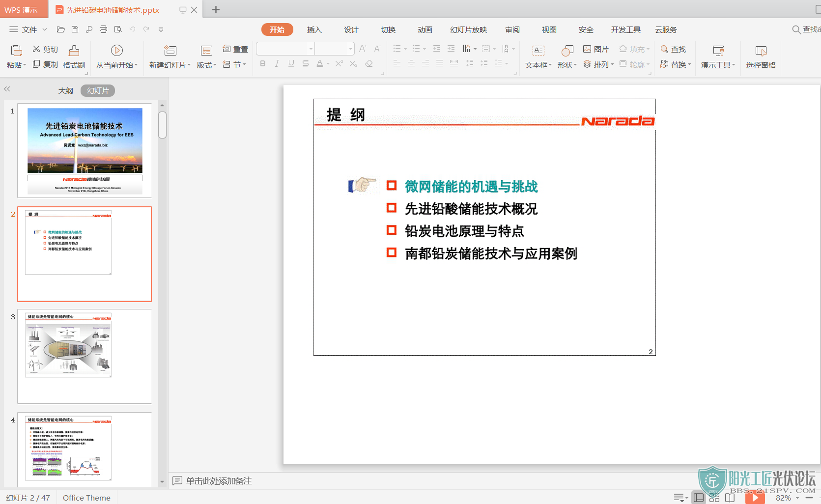The image size is (821, 504).
Task: Click the Insert Picture icon
Action: click(587, 49)
